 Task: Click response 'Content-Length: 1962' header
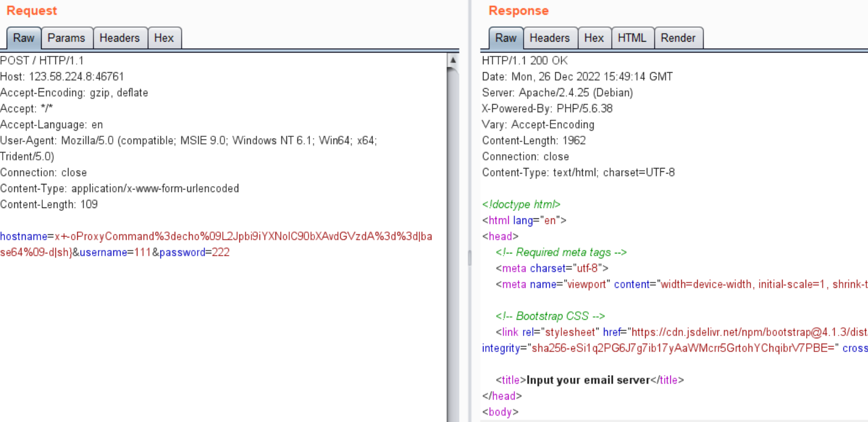point(534,141)
